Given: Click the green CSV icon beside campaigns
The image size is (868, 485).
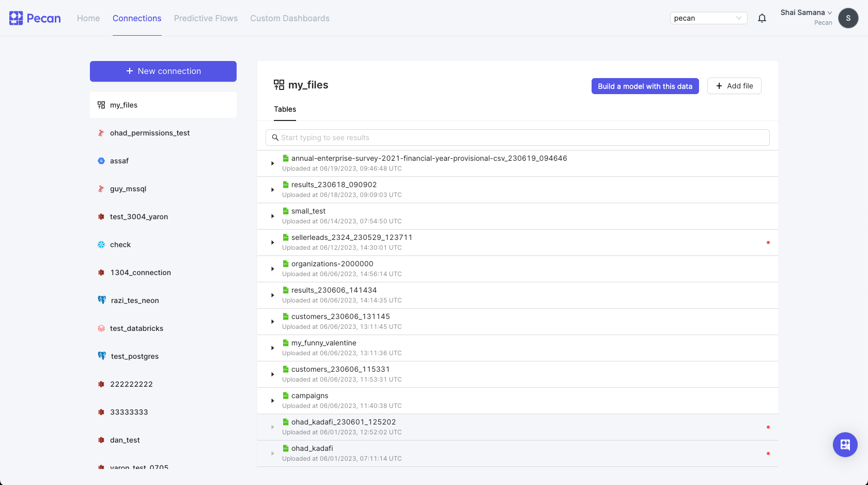Looking at the screenshot, I should click(285, 395).
